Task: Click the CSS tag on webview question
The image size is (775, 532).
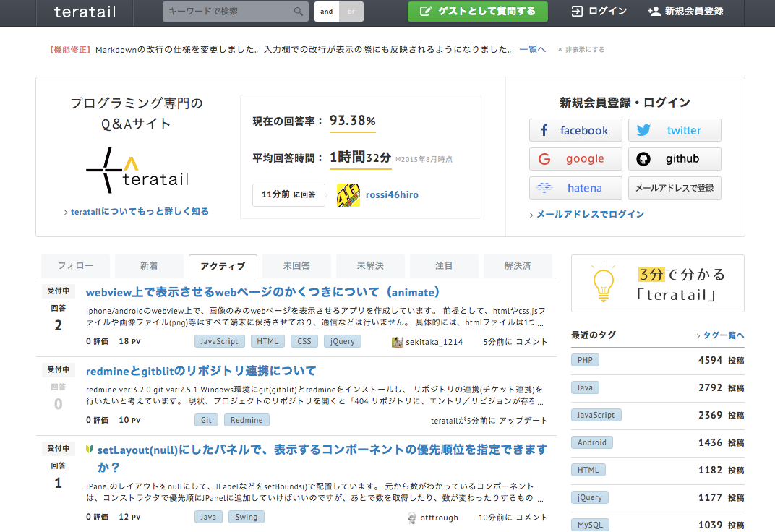Action: tap(304, 341)
